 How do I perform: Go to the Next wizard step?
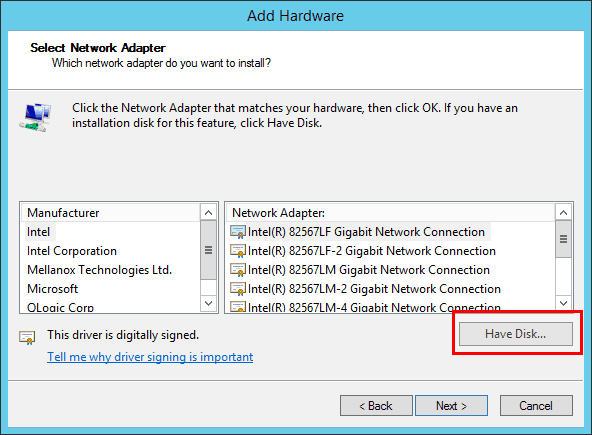coord(452,406)
